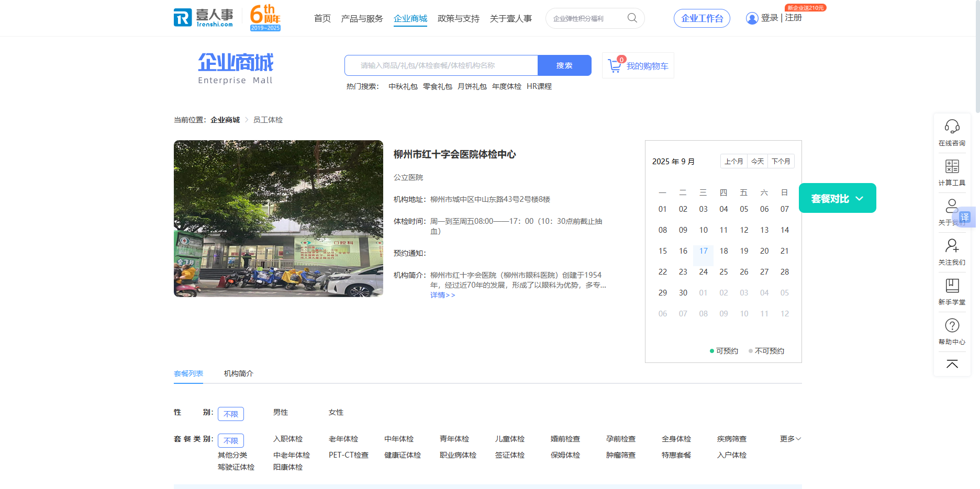The height and width of the screenshot is (489, 980).
Task: Click the 企业工作台 button
Action: (702, 18)
